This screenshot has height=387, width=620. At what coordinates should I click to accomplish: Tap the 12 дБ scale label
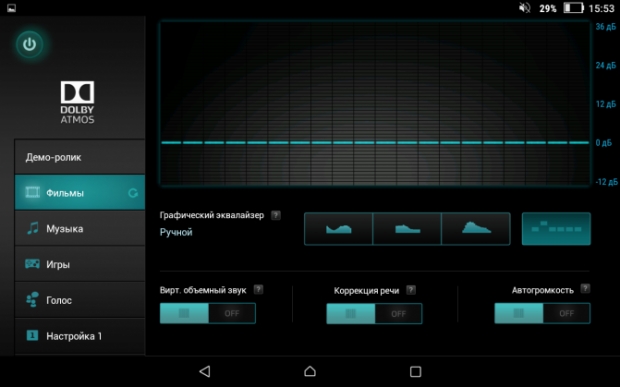pos(606,104)
